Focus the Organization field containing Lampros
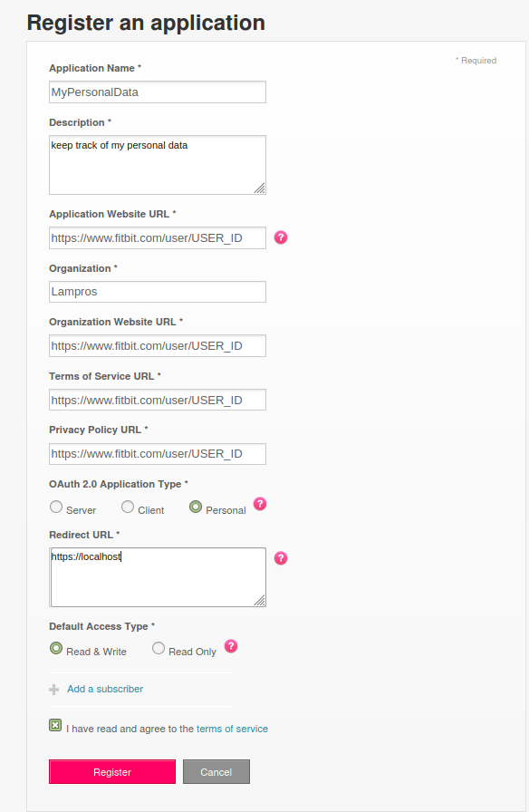 click(158, 292)
